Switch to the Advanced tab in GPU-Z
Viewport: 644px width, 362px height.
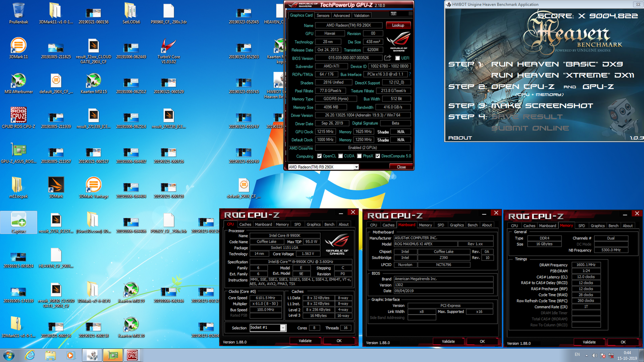coord(341,15)
